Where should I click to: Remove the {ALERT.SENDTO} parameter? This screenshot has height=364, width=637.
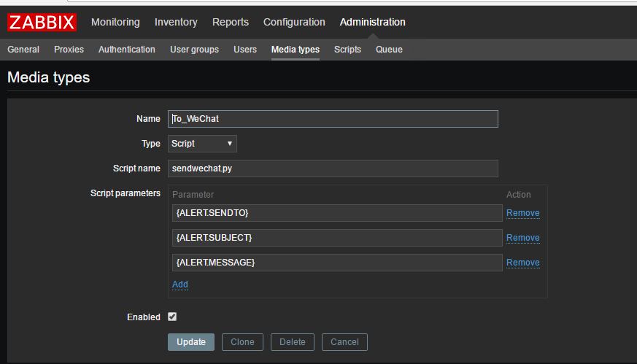[523, 213]
